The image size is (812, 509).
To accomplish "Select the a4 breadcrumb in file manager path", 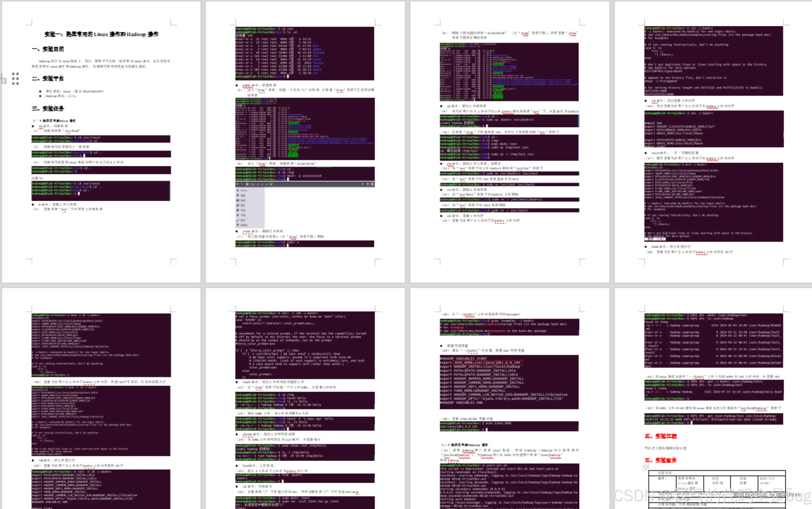I will pos(271,184).
